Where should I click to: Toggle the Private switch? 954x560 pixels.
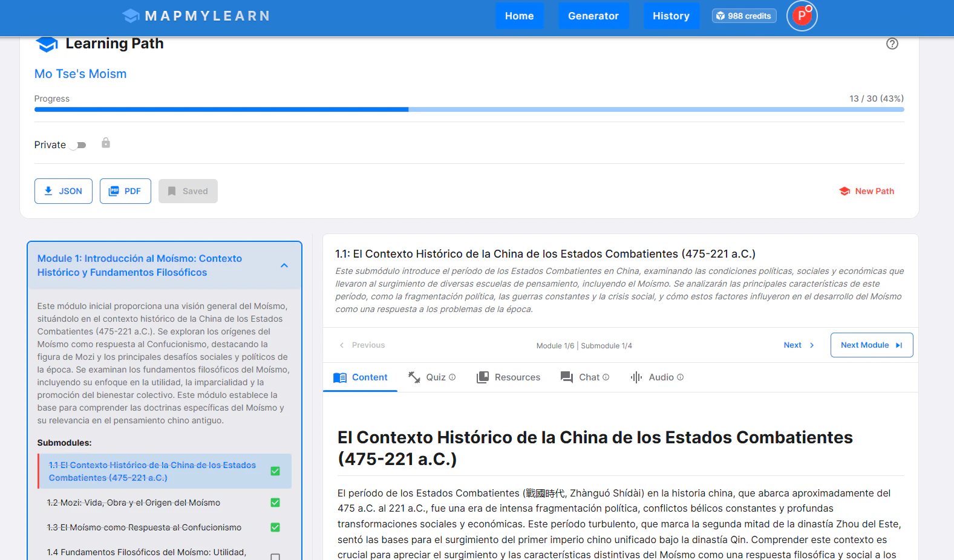click(78, 145)
